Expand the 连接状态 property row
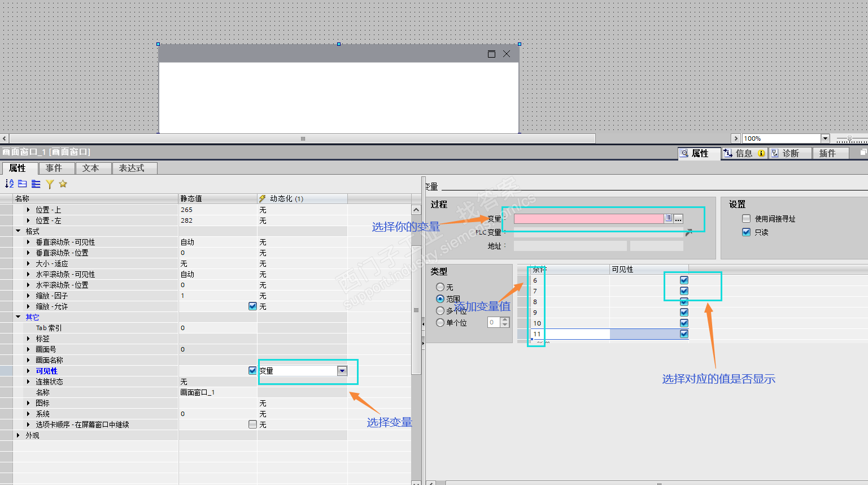This screenshot has width=868, height=485. point(28,382)
